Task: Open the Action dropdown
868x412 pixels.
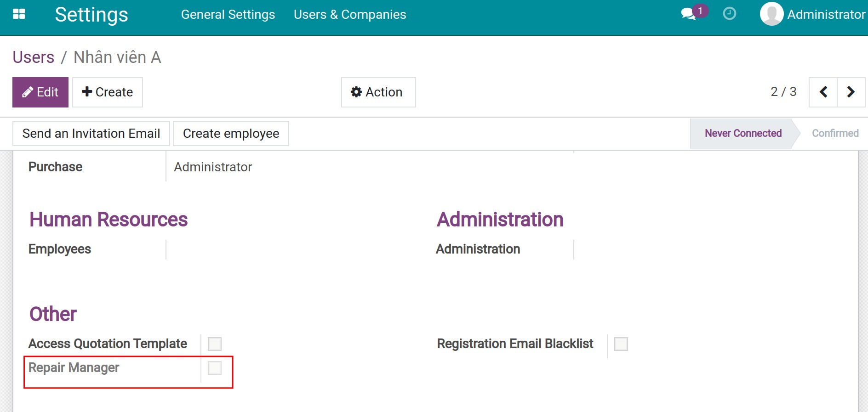Action: (x=378, y=92)
